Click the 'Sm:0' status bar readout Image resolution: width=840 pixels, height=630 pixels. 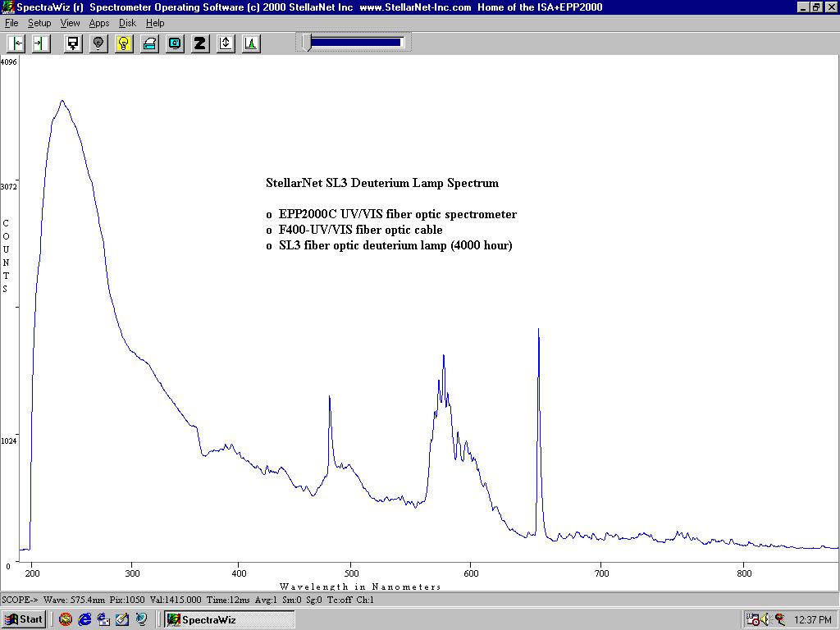(x=293, y=600)
